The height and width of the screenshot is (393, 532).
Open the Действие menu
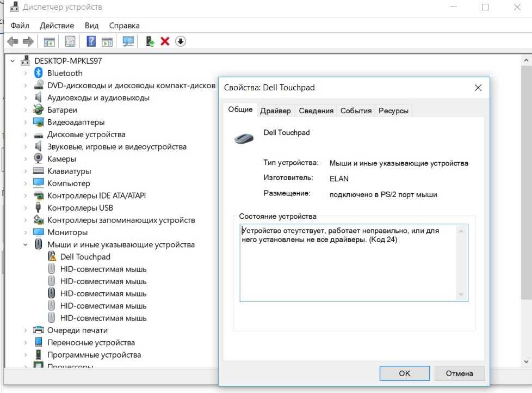coord(57,26)
